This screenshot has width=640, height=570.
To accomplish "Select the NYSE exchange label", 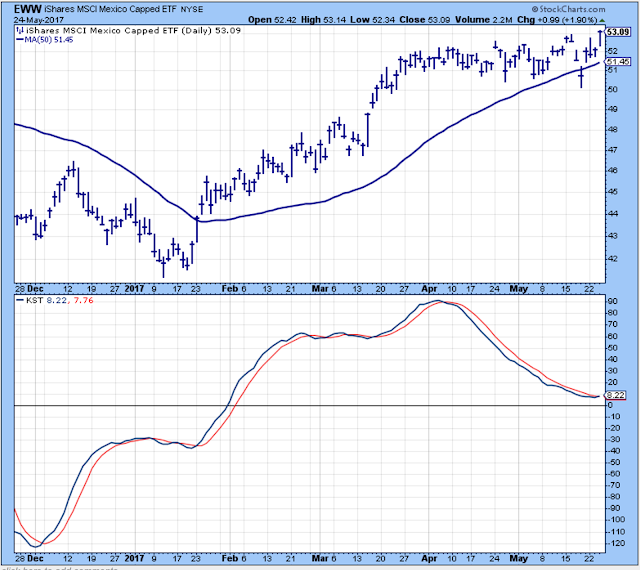I will click(191, 9).
